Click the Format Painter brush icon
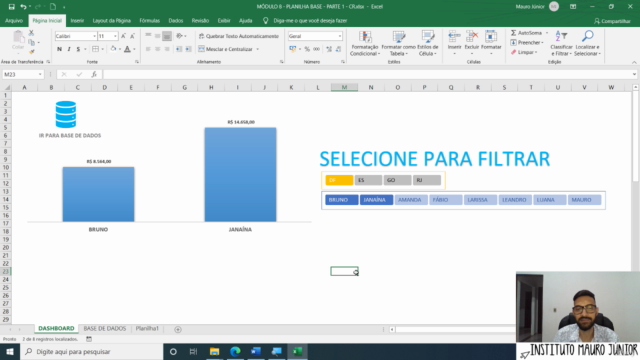640x360 pixels. pyautogui.click(x=31, y=52)
